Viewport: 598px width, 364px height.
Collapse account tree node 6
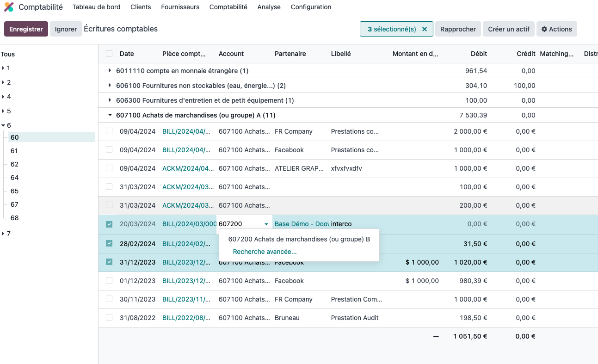[x=3, y=125]
